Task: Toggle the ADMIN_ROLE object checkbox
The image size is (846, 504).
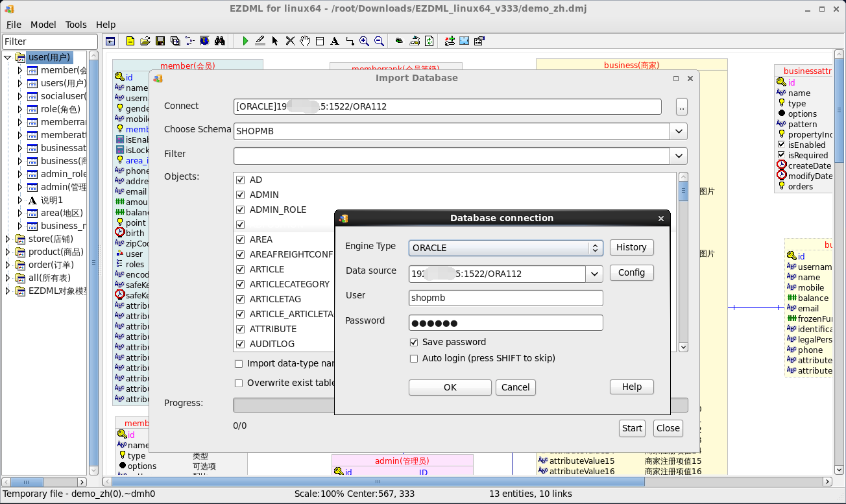Action: (x=241, y=210)
